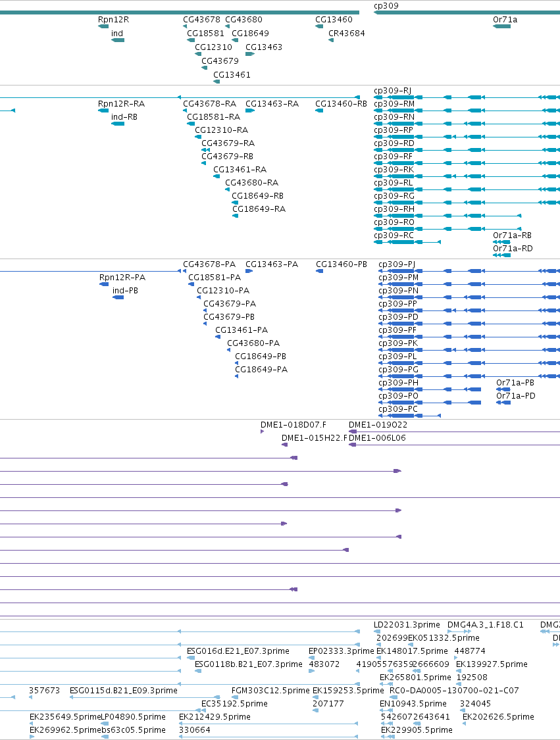Image resolution: width=560 pixels, height=740 pixels.
Task: Click the ind gene label
Action: click(x=117, y=34)
